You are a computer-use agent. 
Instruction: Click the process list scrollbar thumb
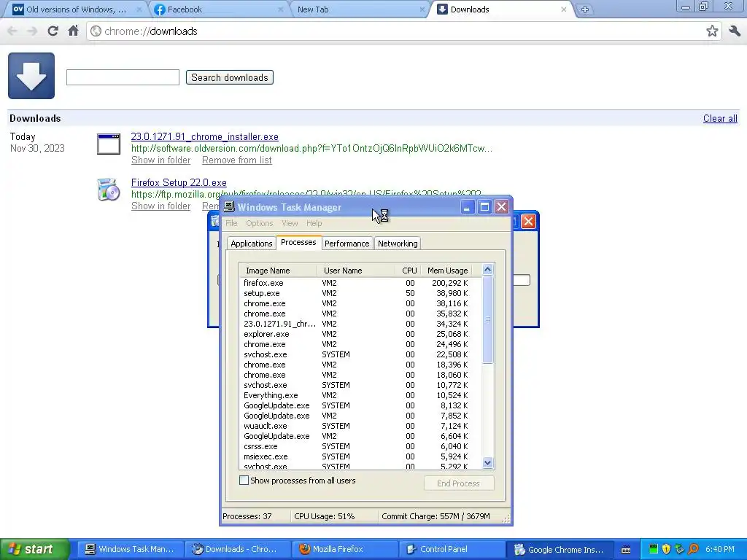[x=487, y=319]
